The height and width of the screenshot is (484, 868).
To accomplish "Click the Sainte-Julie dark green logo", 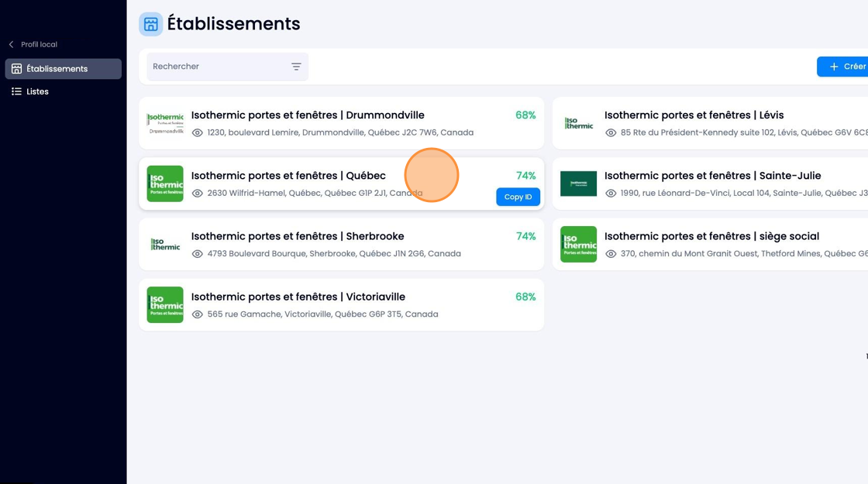I will [x=578, y=184].
